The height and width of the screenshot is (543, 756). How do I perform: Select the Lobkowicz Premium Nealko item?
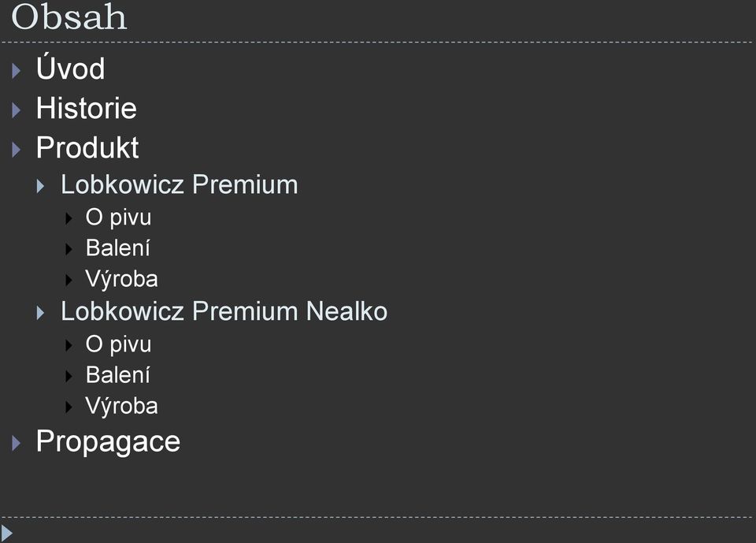(x=224, y=311)
